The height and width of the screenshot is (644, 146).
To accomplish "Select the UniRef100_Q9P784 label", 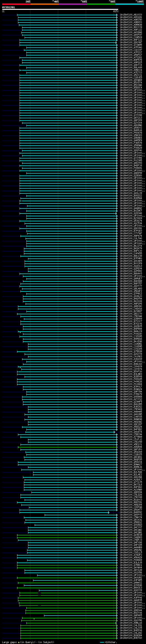I will point(131,392).
